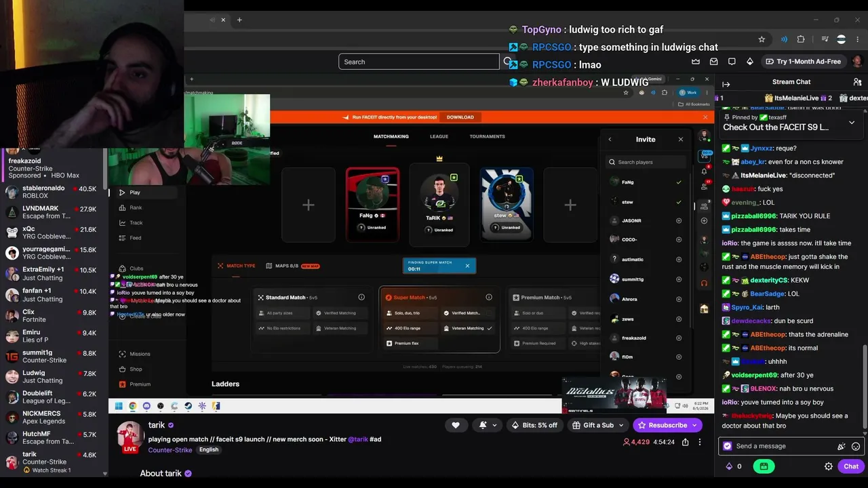Click the purple Chat send button
The height and width of the screenshot is (488, 868).
click(x=851, y=466)
